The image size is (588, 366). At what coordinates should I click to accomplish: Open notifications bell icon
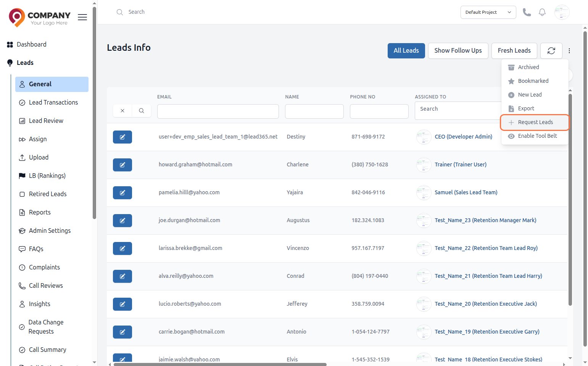[542, 12]
